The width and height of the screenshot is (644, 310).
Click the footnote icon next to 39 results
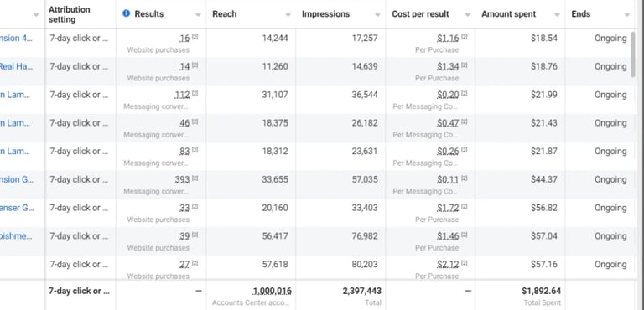click(195, 235)
